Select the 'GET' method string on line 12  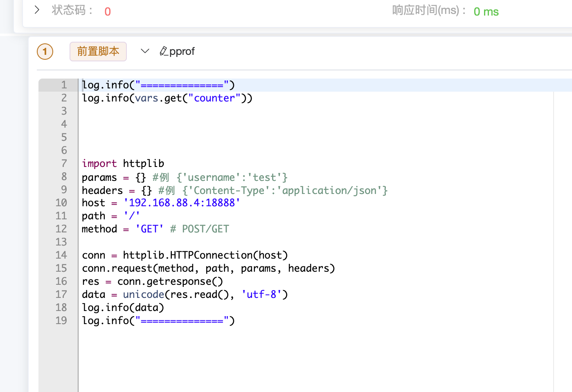149,229
